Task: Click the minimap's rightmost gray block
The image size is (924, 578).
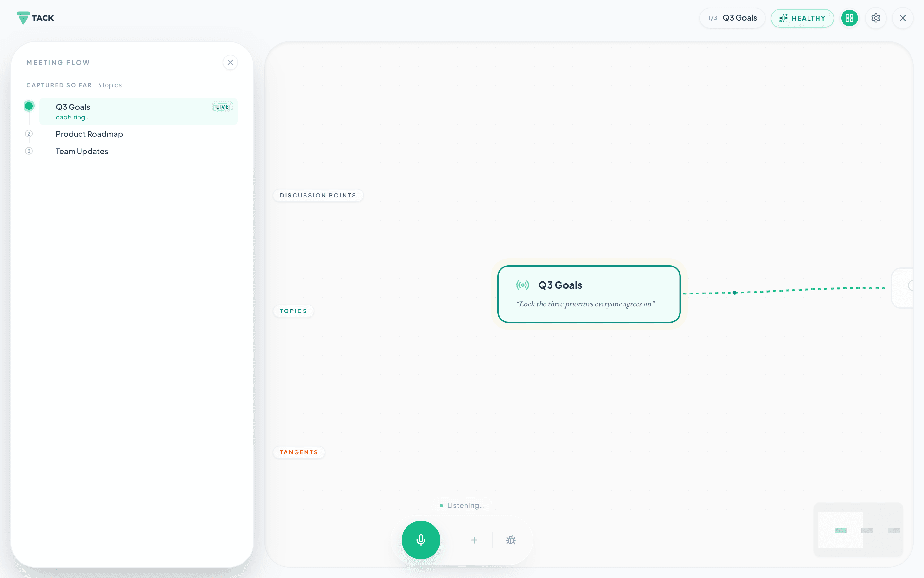Action: point(894,530)
